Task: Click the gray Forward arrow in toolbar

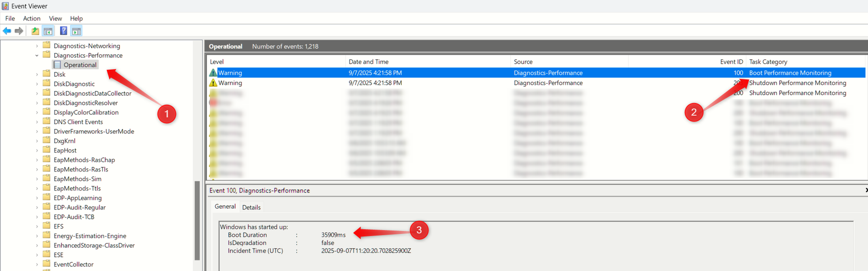Action: pyautogui.click(x=19, y=31)
